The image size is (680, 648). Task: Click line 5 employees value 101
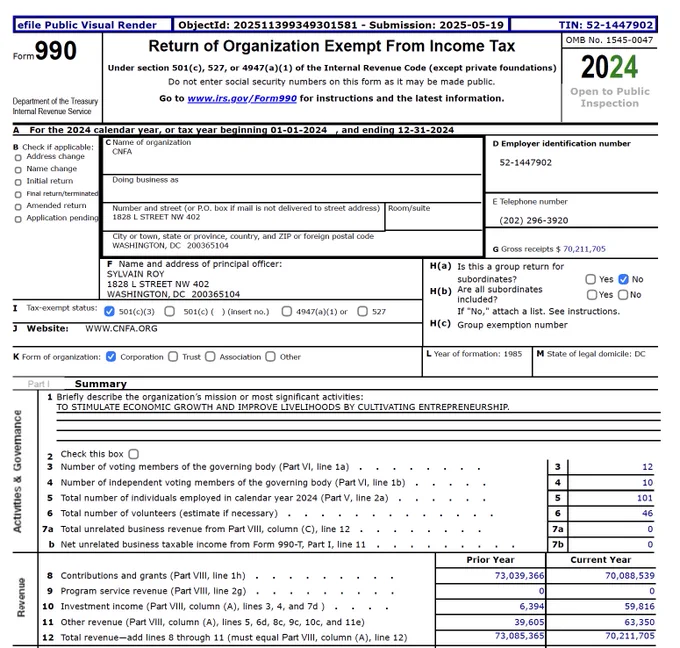coord(644,498)
